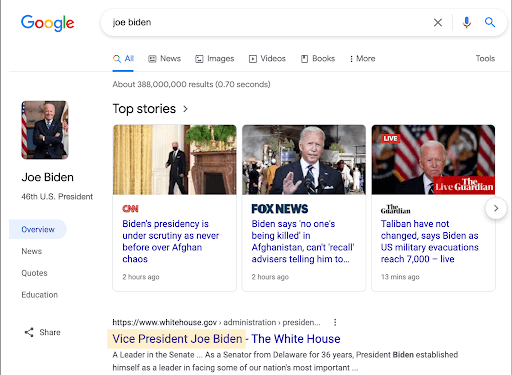Expand the More search categories menu

[362, 59]
